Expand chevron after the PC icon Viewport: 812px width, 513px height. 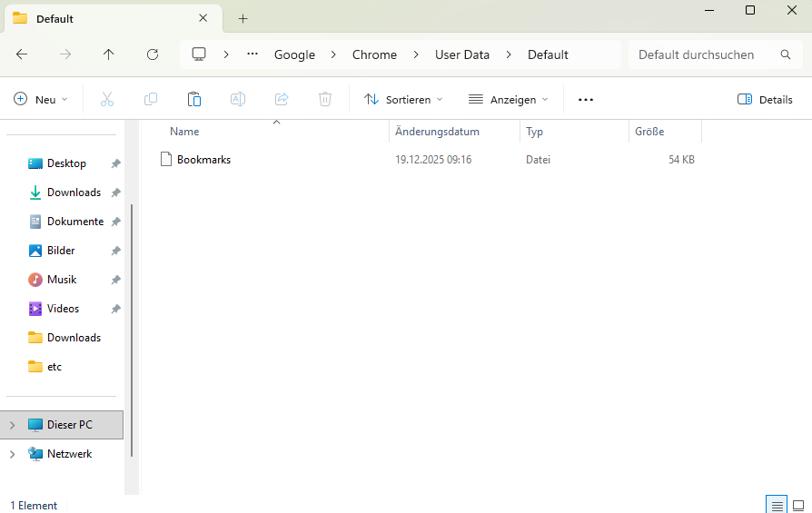[226, 54]
